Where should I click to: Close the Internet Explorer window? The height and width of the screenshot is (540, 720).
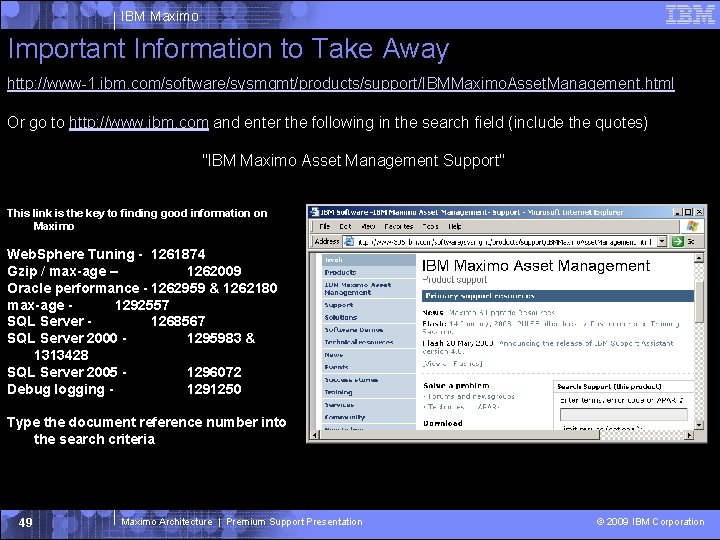click(699, 212)
